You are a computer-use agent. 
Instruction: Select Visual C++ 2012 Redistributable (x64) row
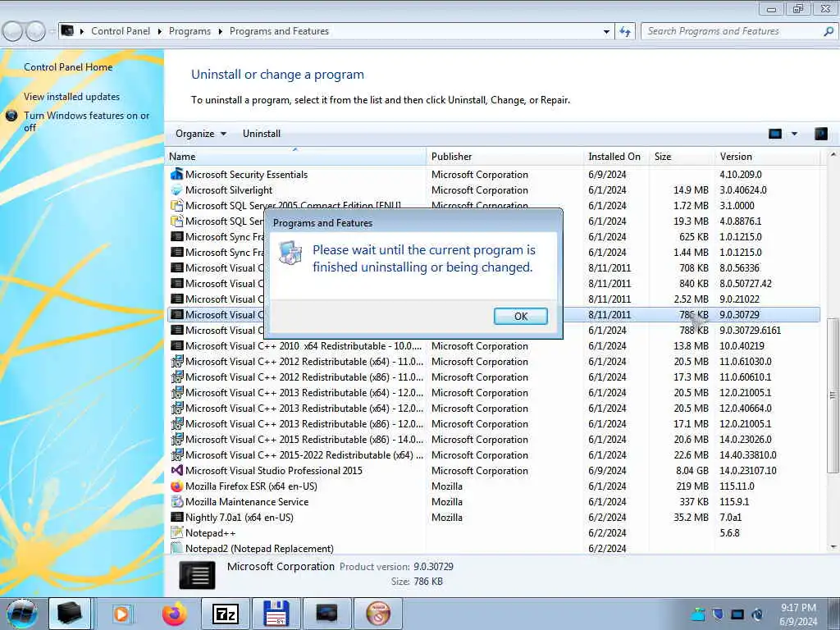click(x=493, y=362)
